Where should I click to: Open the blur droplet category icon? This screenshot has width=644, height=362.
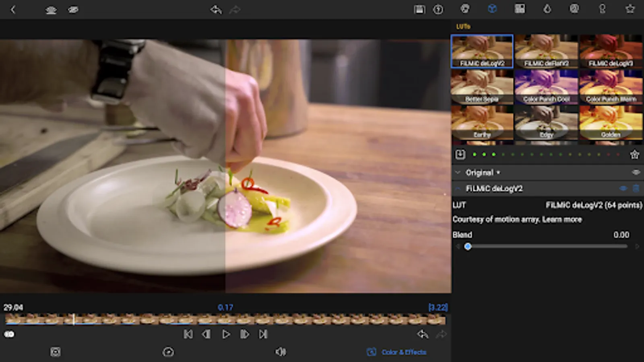547,9
